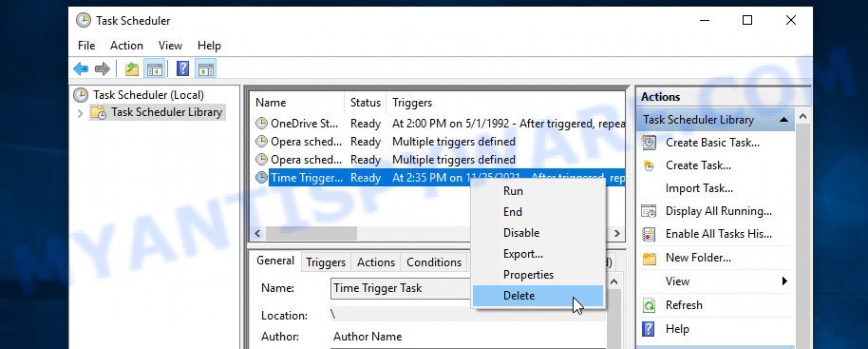Switch to the Conditions tab
The image size is (868, 349).
[x=434, y=262]
